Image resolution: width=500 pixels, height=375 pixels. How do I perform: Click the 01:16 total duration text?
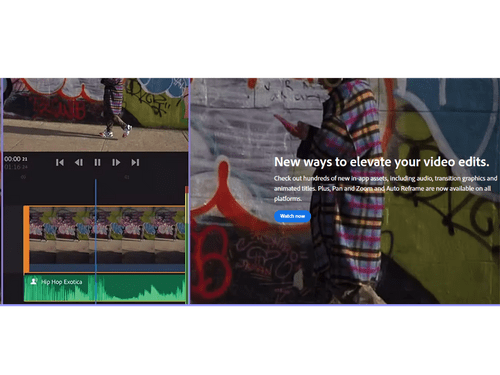16,167
